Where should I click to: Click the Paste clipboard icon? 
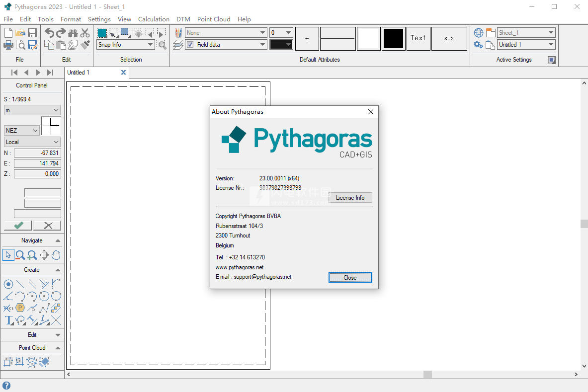[61, 45]
